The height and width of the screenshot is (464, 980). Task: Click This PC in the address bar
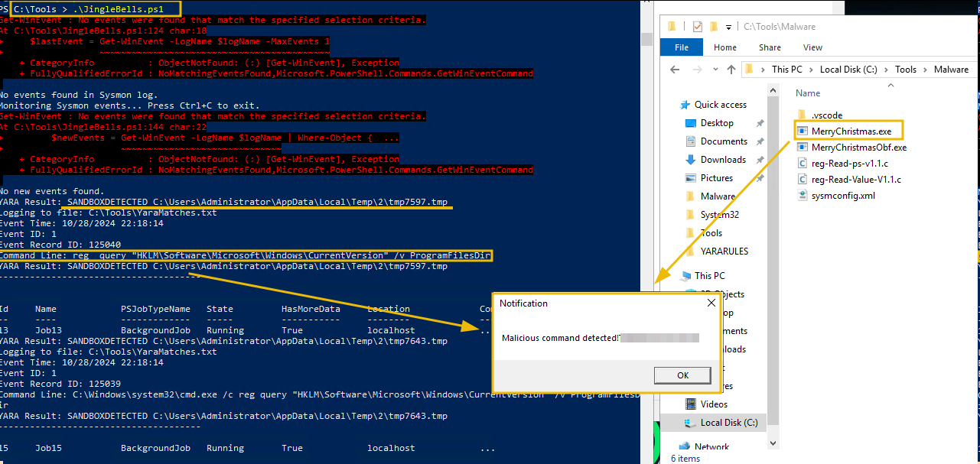(x=786, y=70)
